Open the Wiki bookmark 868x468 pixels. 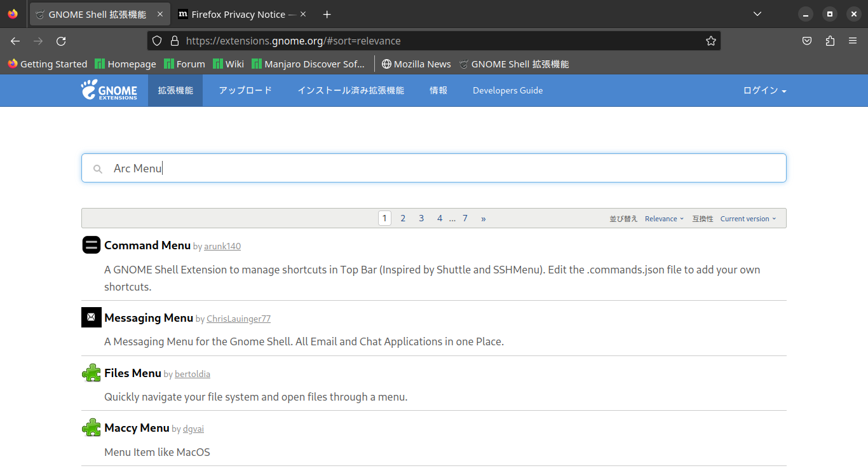coord(228,64)
